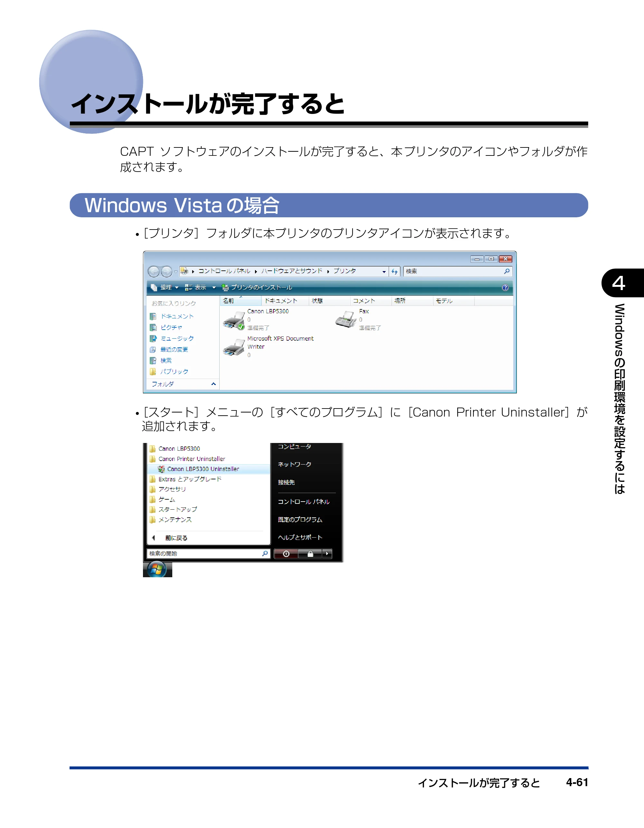Collapse the フォルダ pane chevron
The image size is (644, 828).
(213, 384)
